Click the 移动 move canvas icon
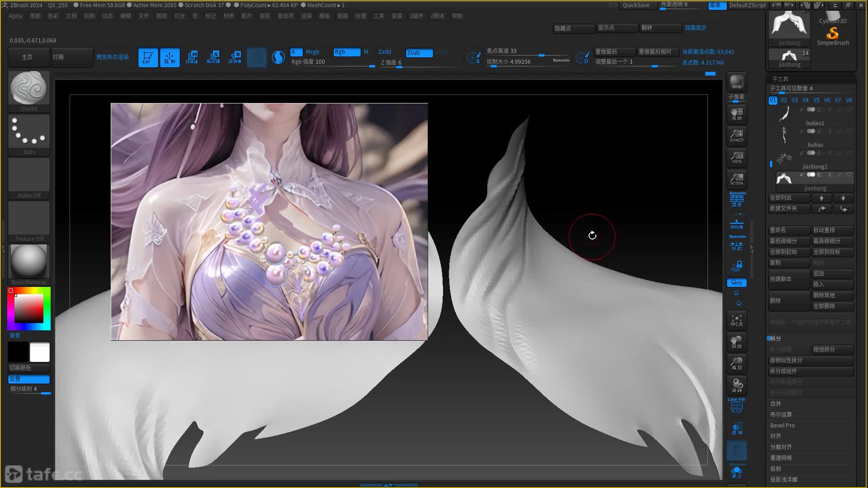This screenshot has height=488, width=868. pos(736,342)
